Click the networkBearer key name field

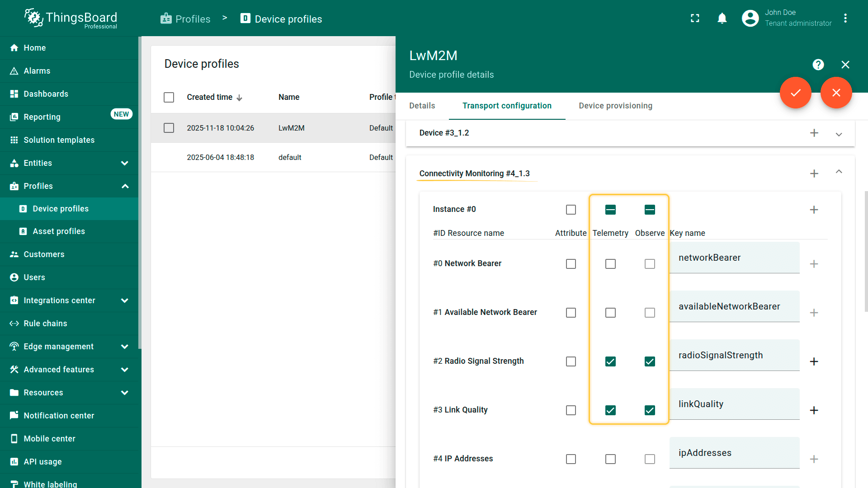pyautogui.click(x=734, y=258)
